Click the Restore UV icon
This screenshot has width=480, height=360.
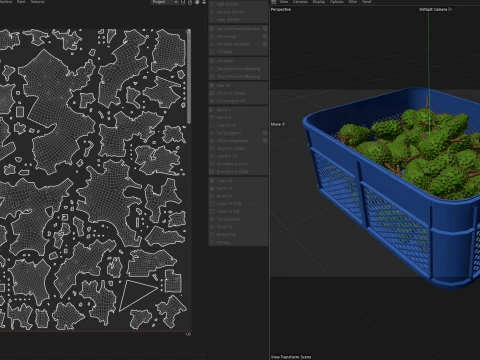point(212,234)
